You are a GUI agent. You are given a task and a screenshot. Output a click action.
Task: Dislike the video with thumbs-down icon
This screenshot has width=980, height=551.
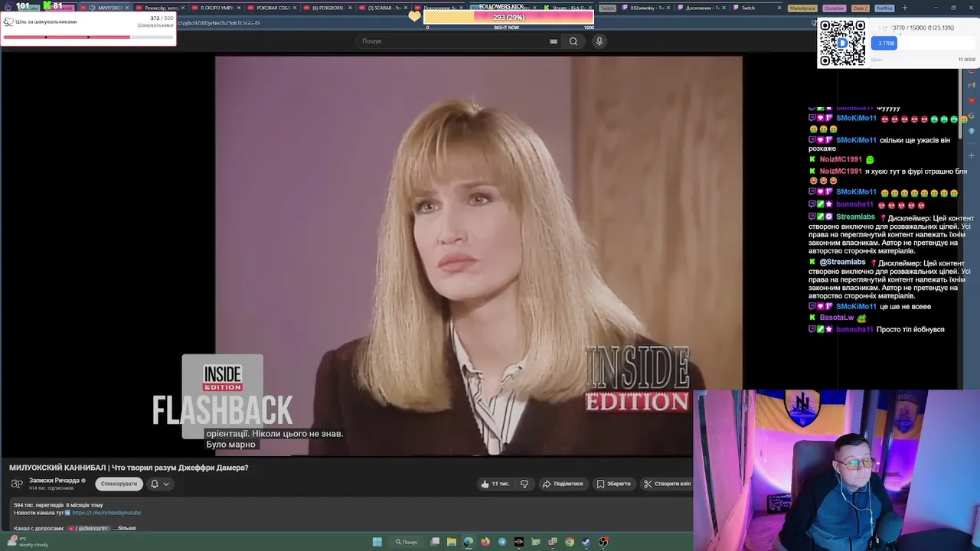[x=524, y=484]
